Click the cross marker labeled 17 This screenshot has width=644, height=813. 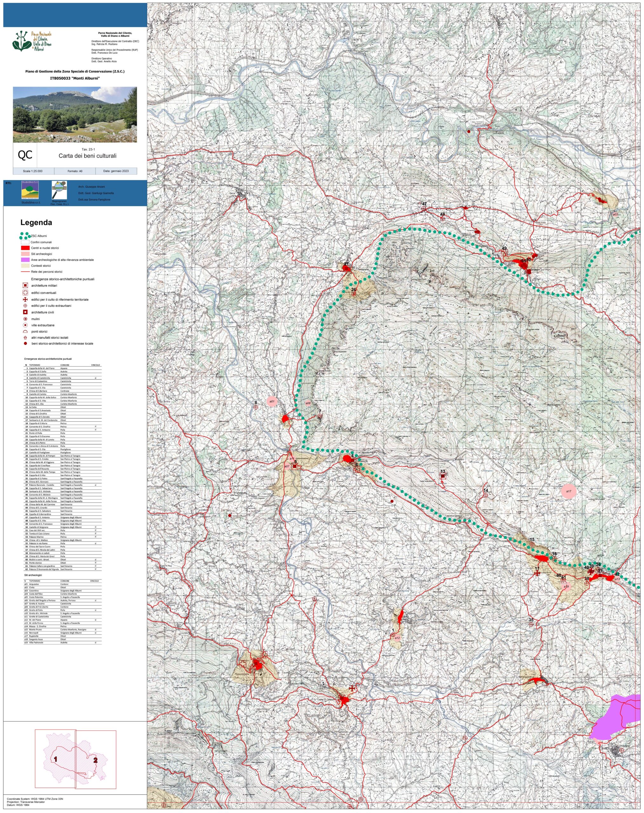click(537, 573)
